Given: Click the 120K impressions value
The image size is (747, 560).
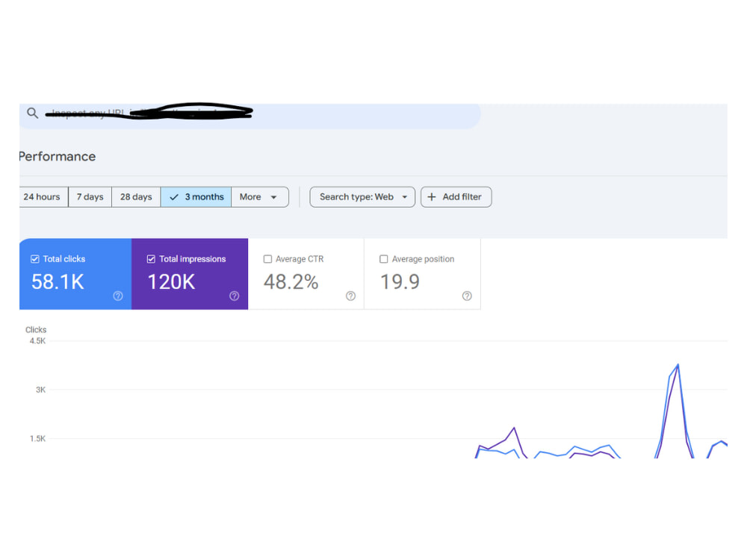Looking at the screenshot, I should click(171, 282).
